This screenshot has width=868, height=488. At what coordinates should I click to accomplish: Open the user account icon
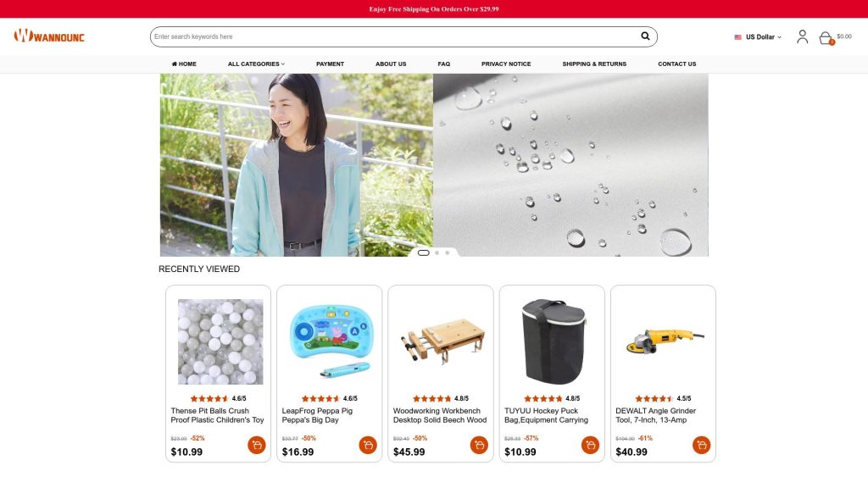(x=802, y=36)
